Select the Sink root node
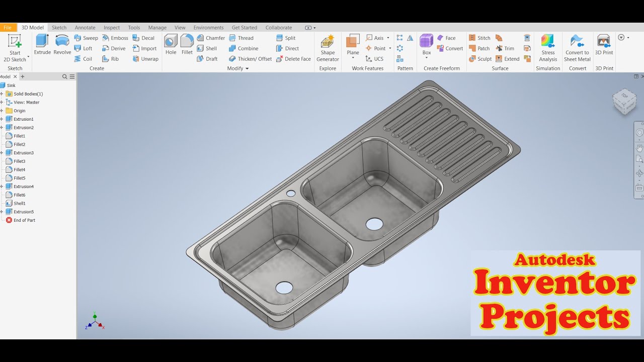This screenshot has width=644, height=362. pyautogui.click(x=8, y=85)
